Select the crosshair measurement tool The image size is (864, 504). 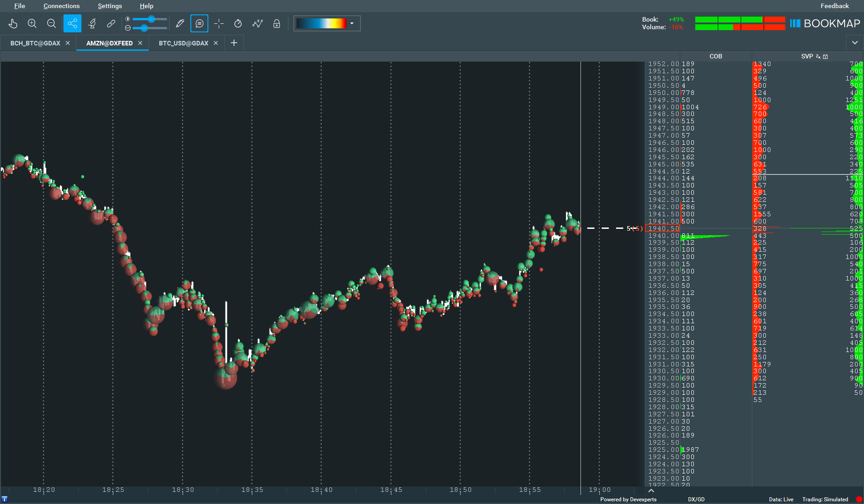pyautogui.click(x=219, y=23)
